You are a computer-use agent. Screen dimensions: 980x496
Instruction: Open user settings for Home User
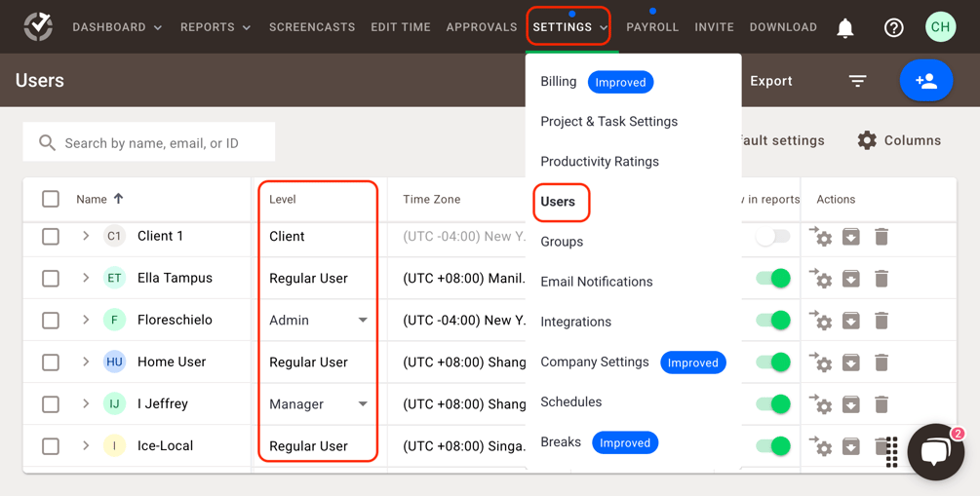821,362
